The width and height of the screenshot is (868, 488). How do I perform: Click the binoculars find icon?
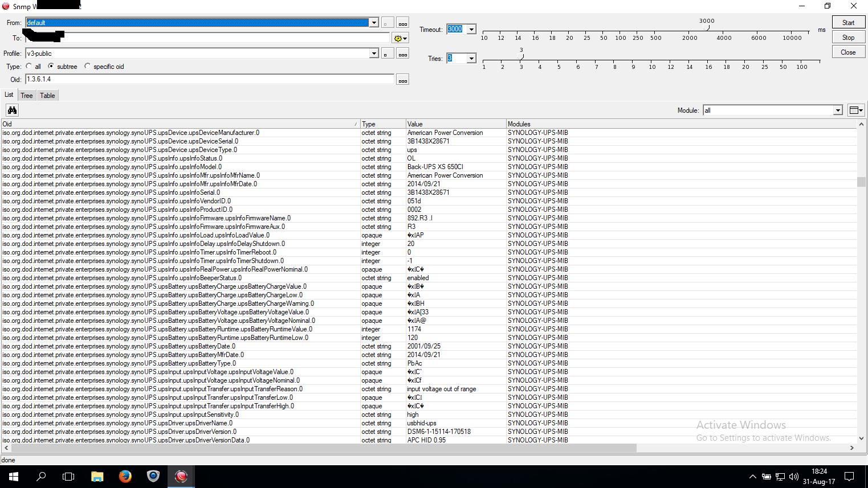(x=12, y=110)
